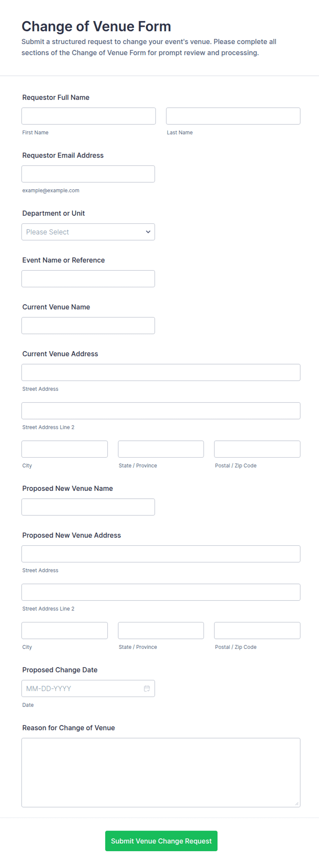Select Proposed New Venue Street Address field
Viewport: 319px width, 868px height.
(x=161, y=554)
